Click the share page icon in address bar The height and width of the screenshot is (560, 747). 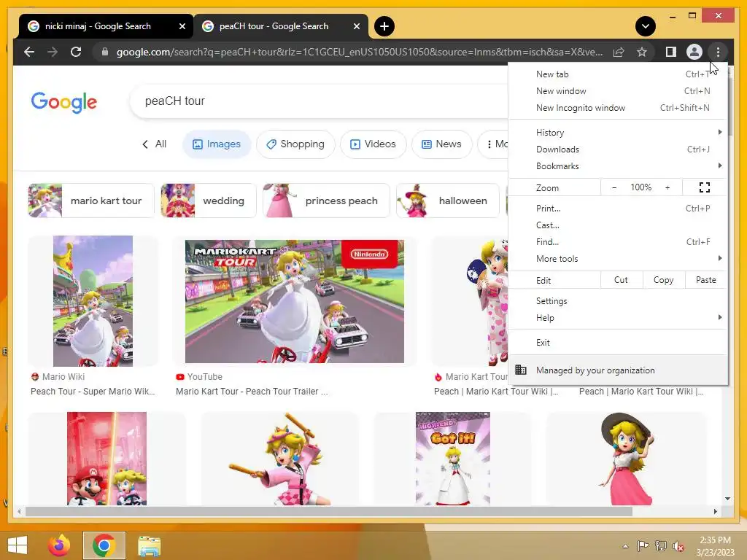tap(619, 52)
